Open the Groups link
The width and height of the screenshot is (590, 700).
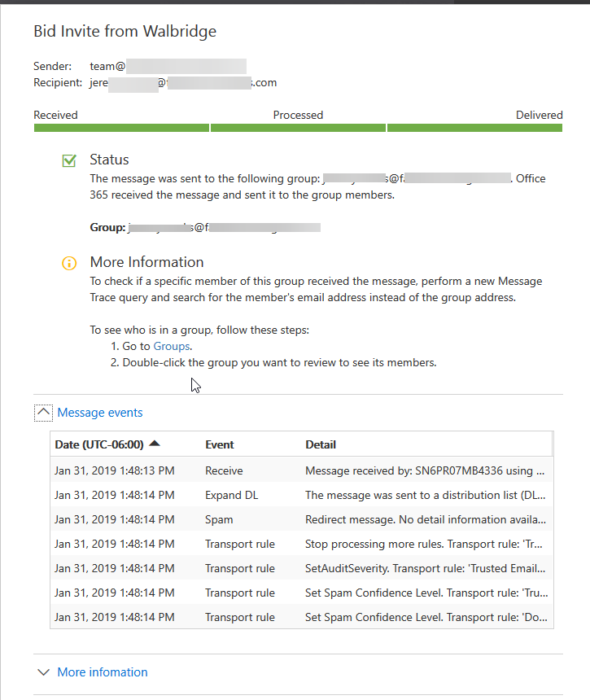[x=171, y=346]
